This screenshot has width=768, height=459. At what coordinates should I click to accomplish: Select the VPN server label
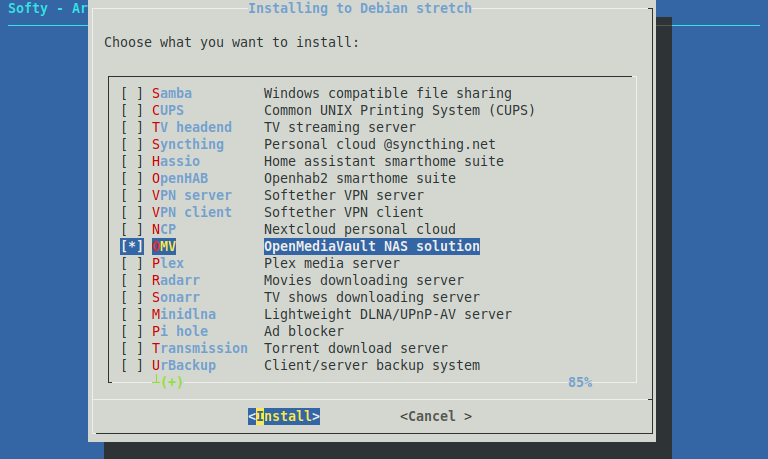[192, 195]
